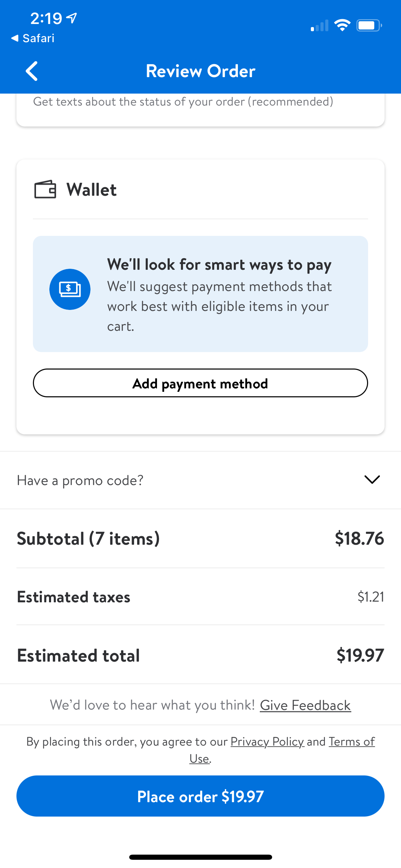Screen dimensions: 401x868
Task: Expand the promo code chevron
Action: click(372, 480)
